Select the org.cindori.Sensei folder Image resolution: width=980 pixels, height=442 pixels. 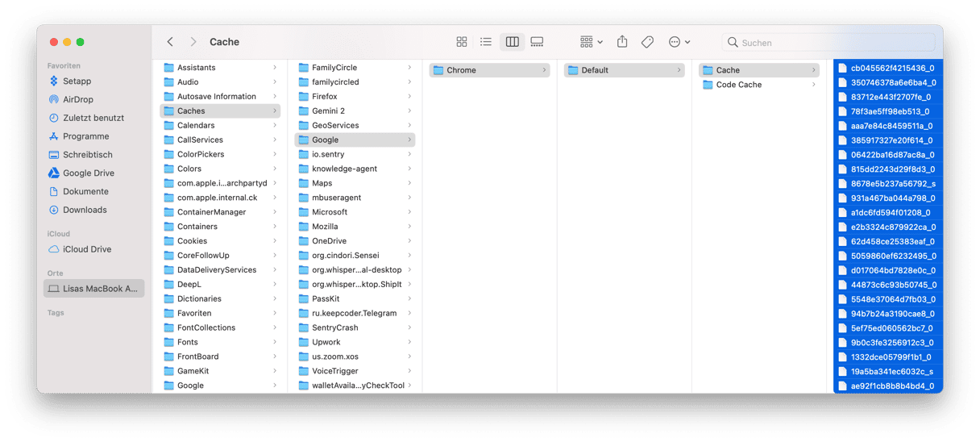tap(355, 256)
